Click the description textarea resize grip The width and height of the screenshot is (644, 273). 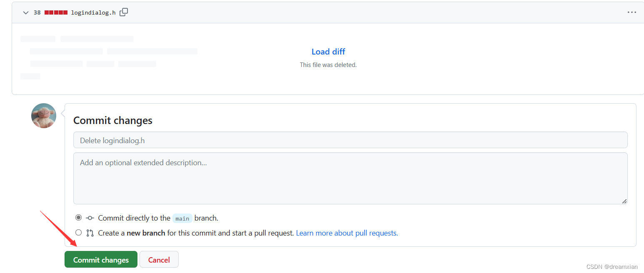[x=624, y=201]
